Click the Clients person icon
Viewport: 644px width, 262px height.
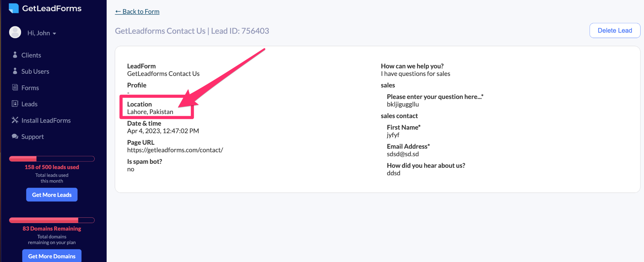point(15,55)
